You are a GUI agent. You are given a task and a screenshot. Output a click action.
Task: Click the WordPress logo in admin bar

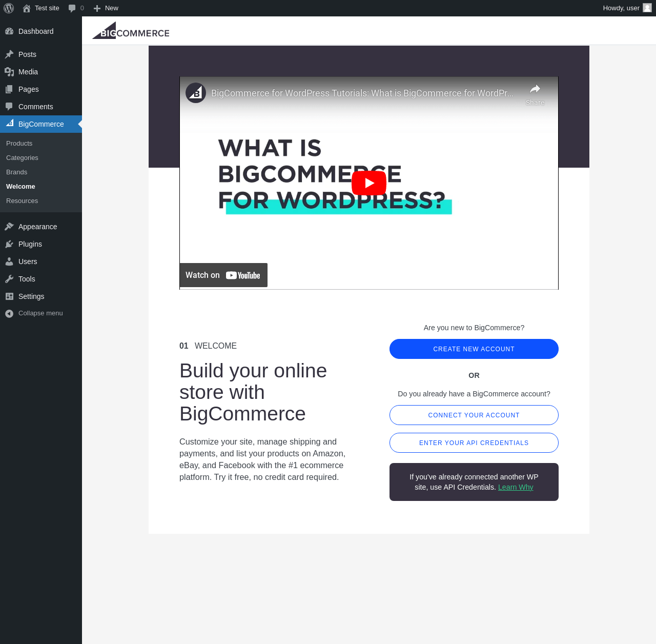(9, 8)
